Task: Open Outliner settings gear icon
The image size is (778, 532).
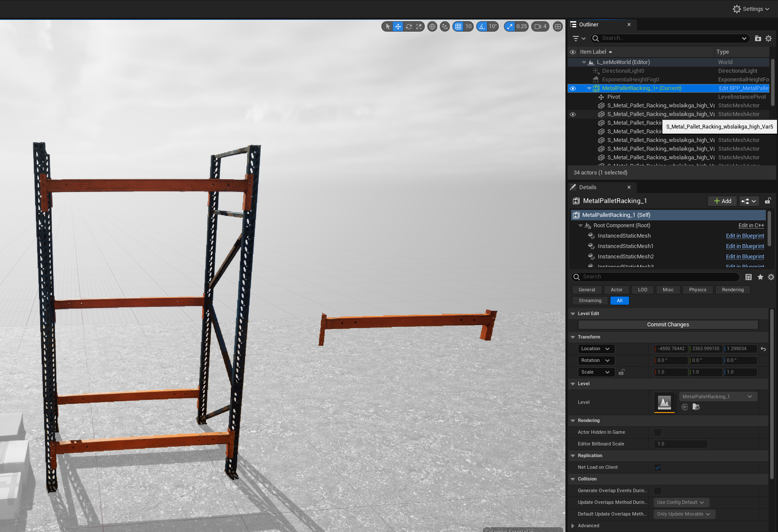Action: pos(768,39)
